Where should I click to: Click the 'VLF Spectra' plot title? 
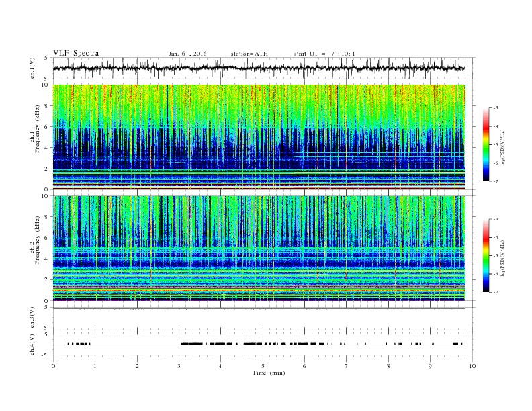tap(76, 53)
